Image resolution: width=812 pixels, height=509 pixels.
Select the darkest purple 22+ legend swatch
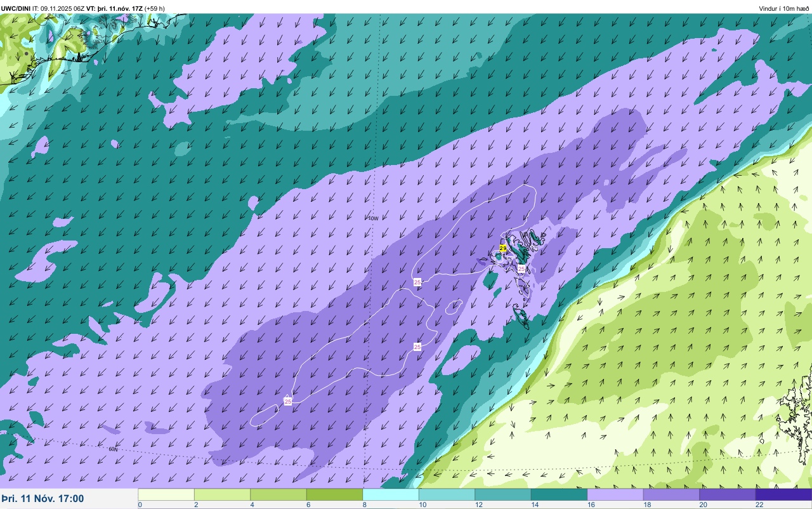click(783, 494)
